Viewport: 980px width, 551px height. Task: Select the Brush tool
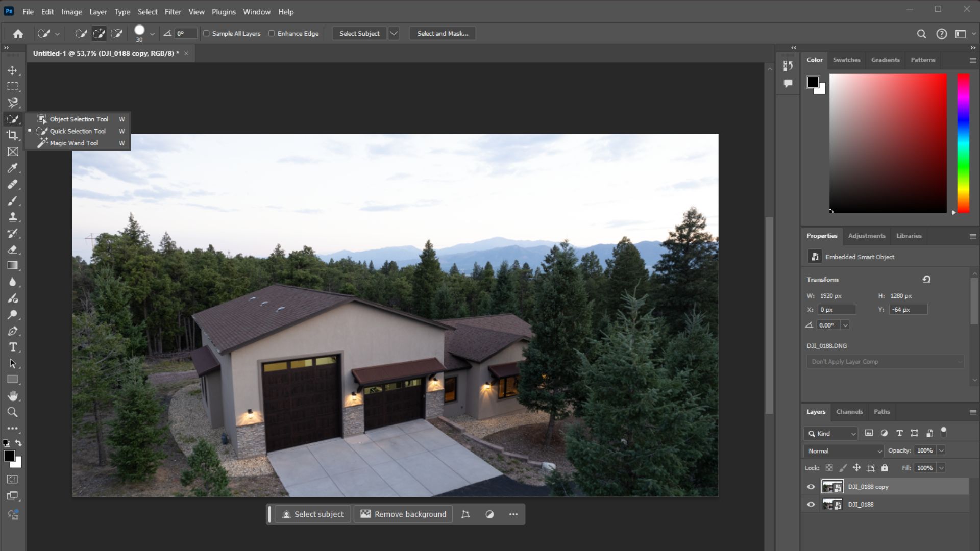(x=13, y=201)
